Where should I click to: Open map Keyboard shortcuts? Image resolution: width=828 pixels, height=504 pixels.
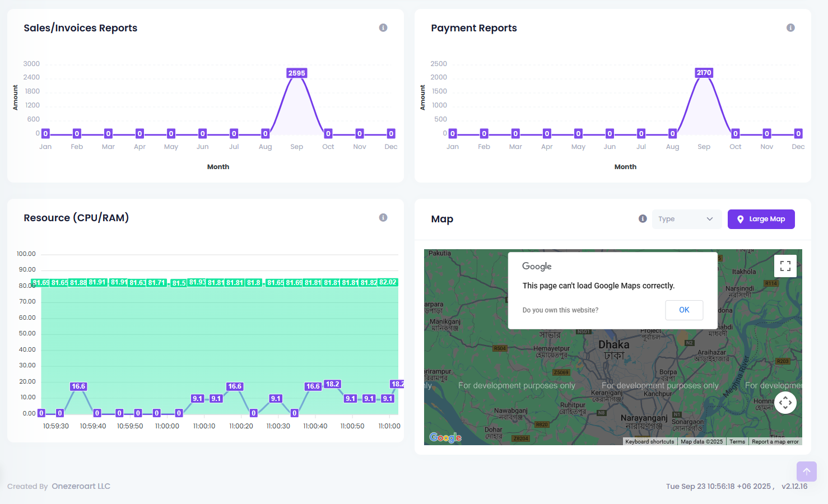pyautogui.click(x=649, y=442)
